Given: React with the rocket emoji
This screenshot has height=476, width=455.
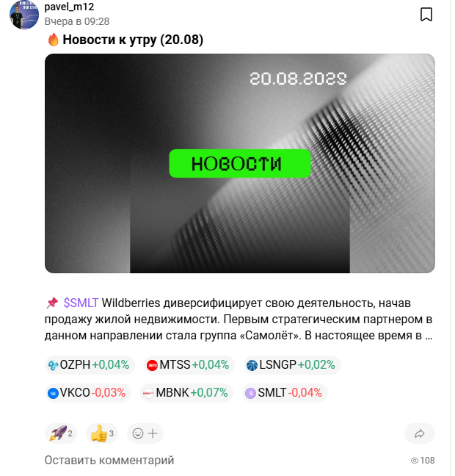Looking at the screenshot, I should [61, 433].
